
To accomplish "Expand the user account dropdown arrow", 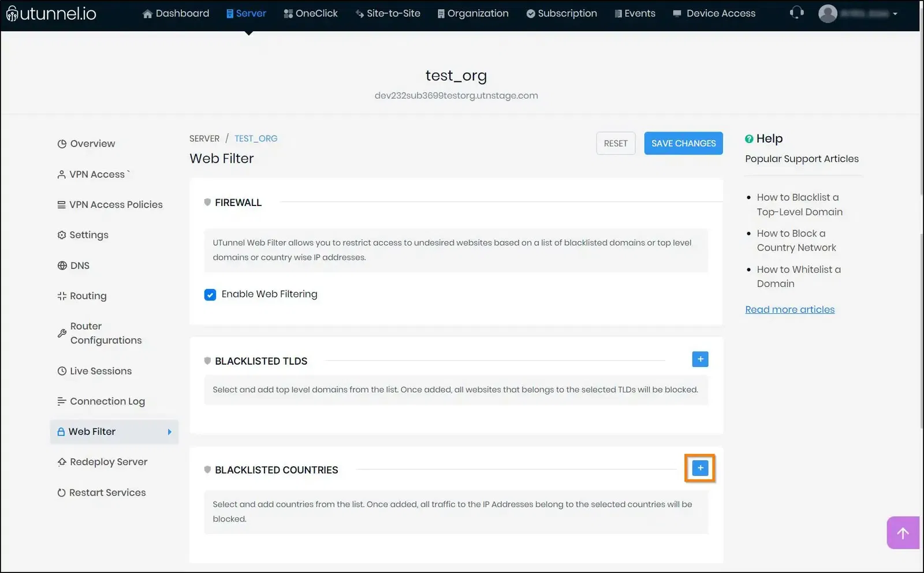I will pyautogui.click(x=895, y=14).
